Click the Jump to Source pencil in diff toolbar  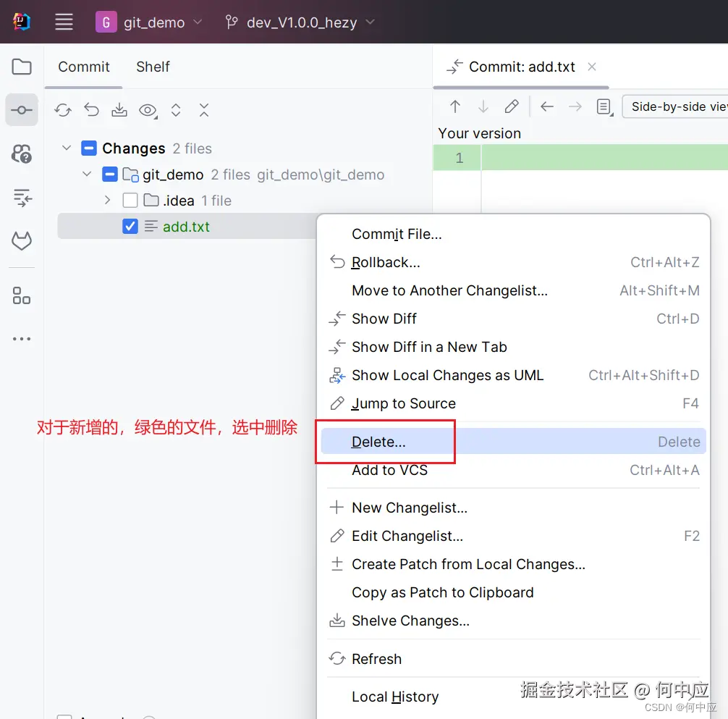pos(512,106)
